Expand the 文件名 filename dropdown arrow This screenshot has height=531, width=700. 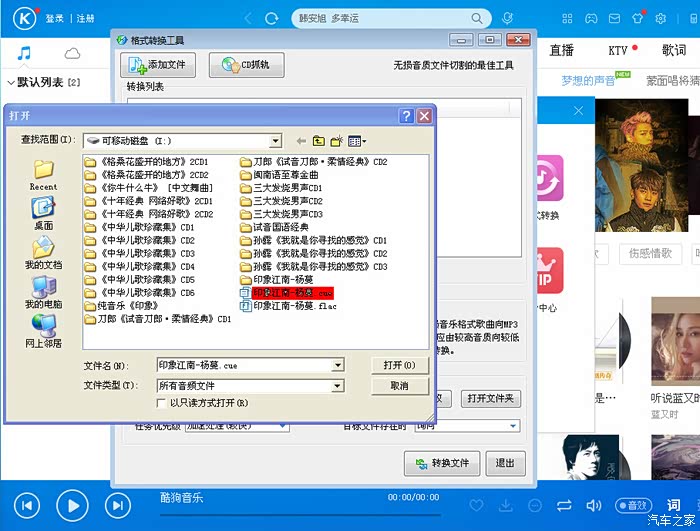coord(337,366)
